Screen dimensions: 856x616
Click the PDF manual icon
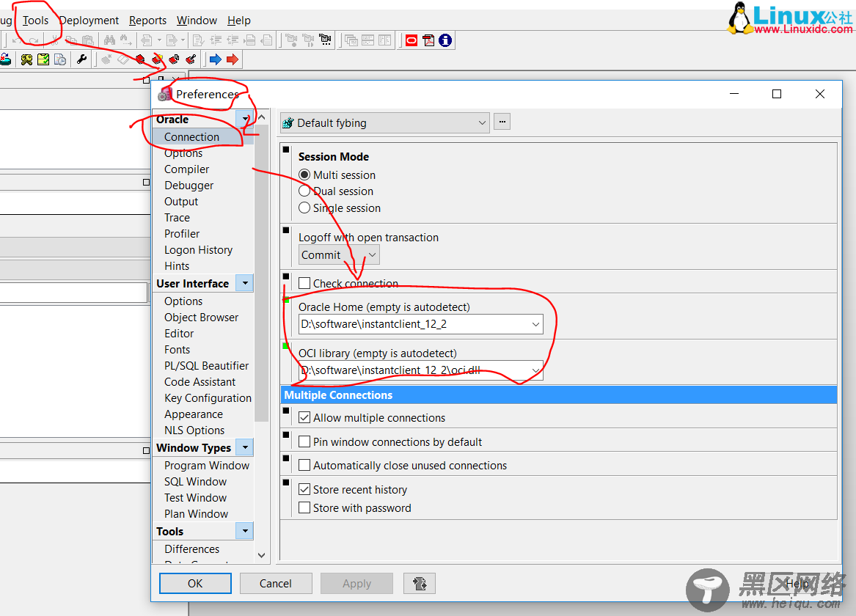pos(428,40)
